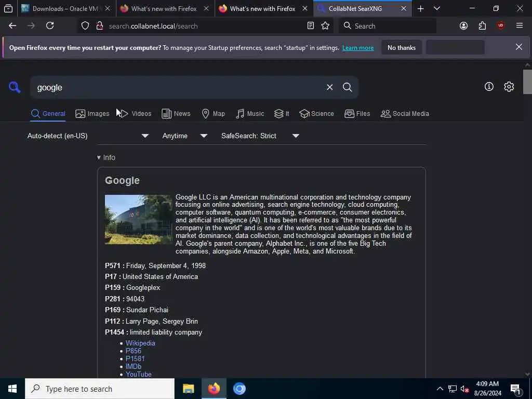
Task: Clear the SearXNG search query
Action: (x=329, y=87)
